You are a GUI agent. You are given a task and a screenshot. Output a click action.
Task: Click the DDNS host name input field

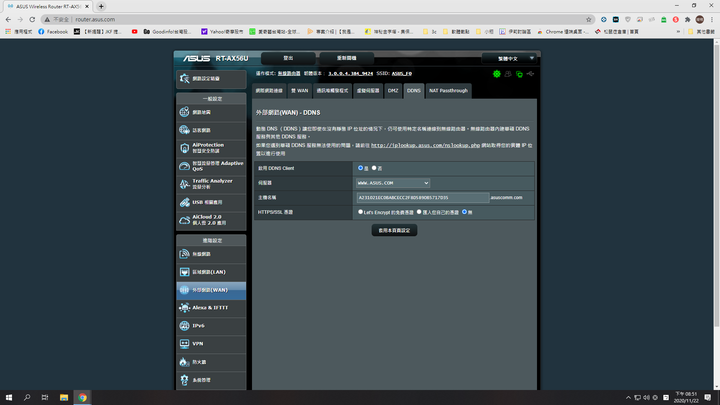pos(422,197)
